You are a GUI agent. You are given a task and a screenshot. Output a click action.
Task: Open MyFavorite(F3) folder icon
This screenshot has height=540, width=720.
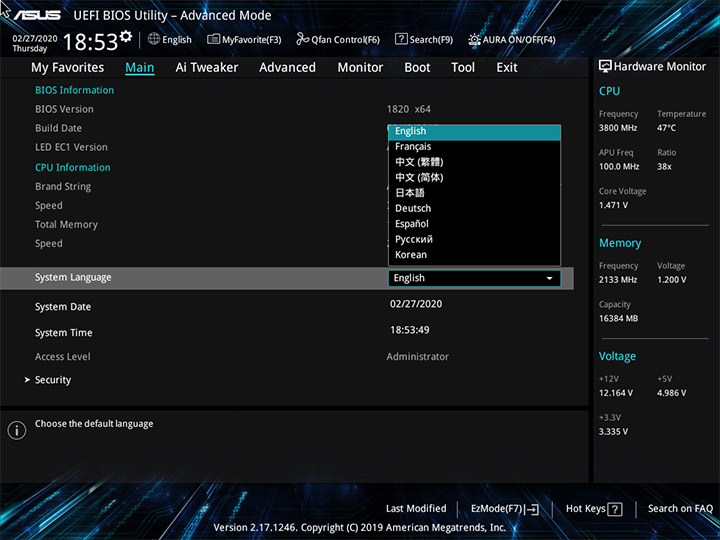tap(213, 39)
